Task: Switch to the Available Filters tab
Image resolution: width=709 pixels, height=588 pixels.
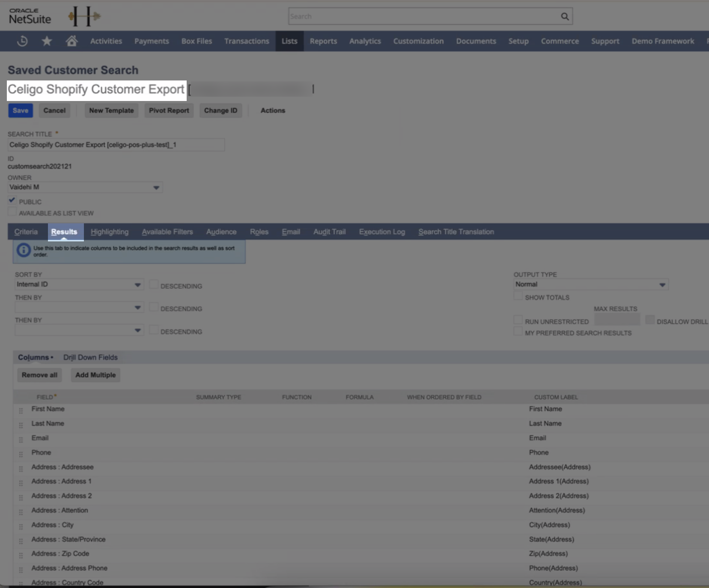Action: (x=167, y=232)
